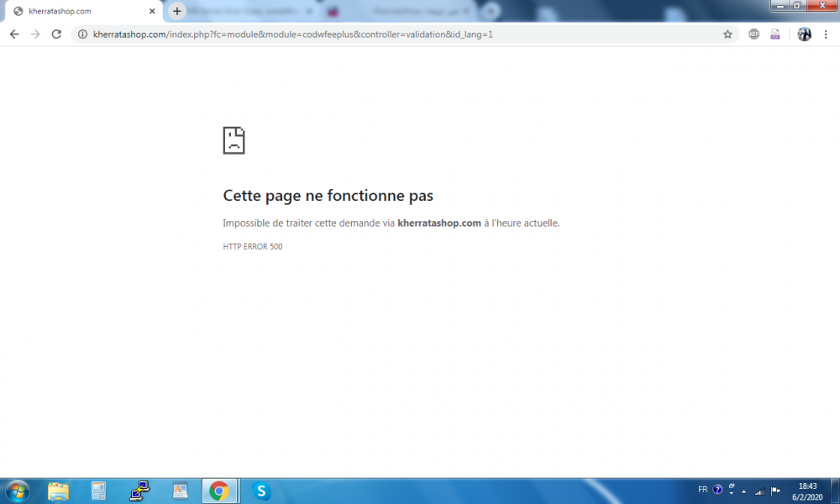The width and height of the screenshot is (840, 504).
Task: Open Chrome's three-dot customize menu
Action: coord(826,34)
